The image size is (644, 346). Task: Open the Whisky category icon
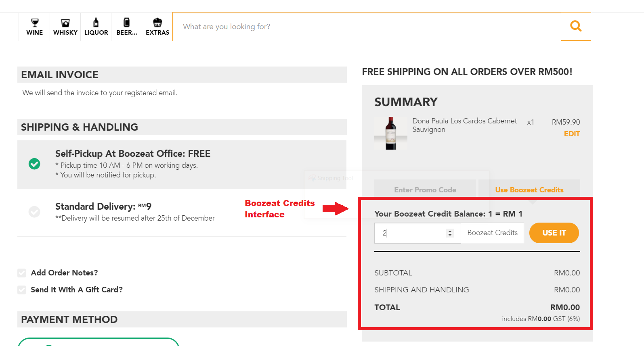click(x=65, y=23)
